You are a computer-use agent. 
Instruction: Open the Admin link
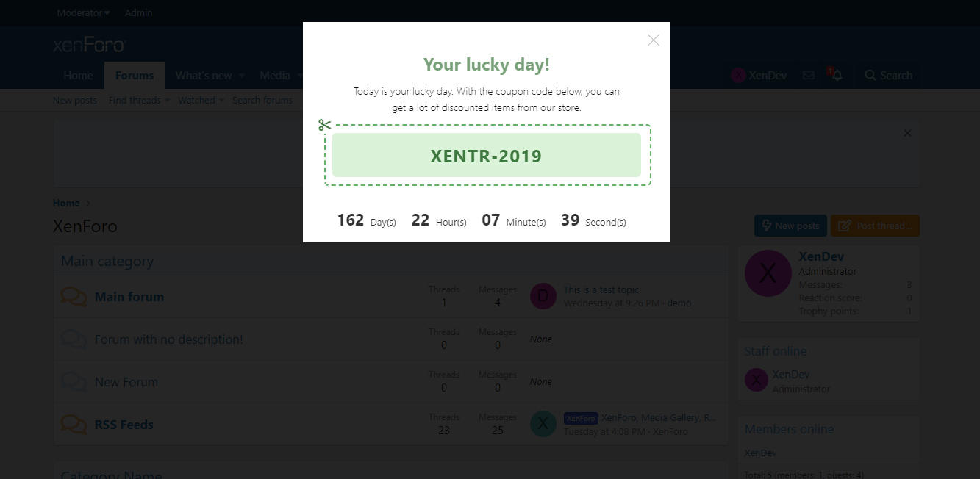point(139,13)
